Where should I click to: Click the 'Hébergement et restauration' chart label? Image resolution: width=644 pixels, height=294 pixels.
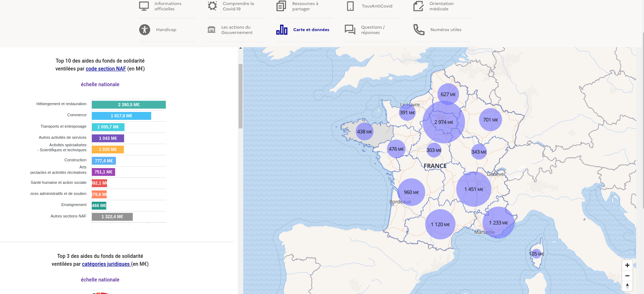61,104
